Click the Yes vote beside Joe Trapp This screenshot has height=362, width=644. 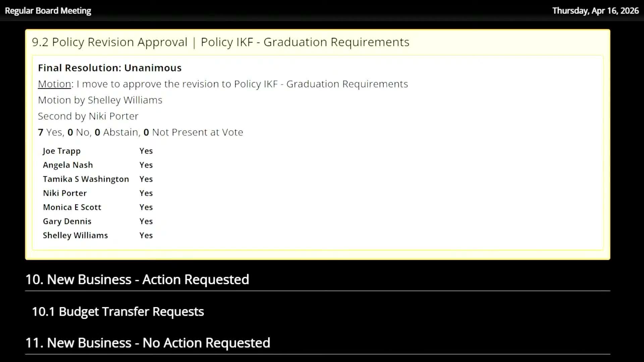coord(146,151)
